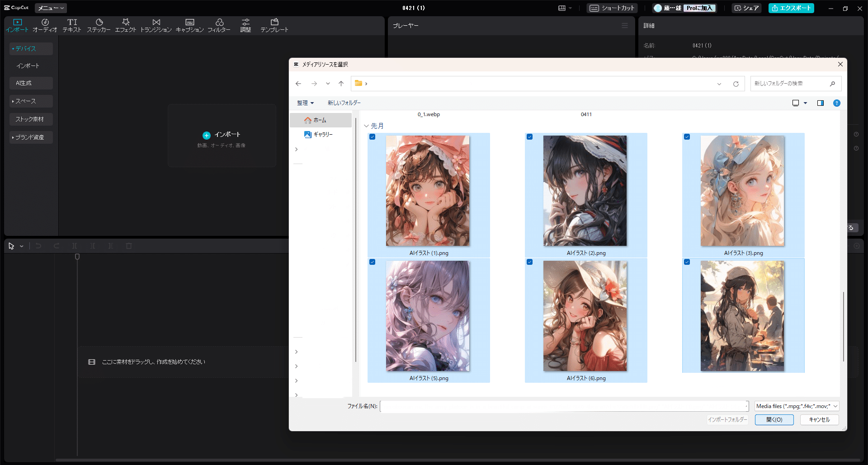
Task: Open the Text tab
Action: 72,26
